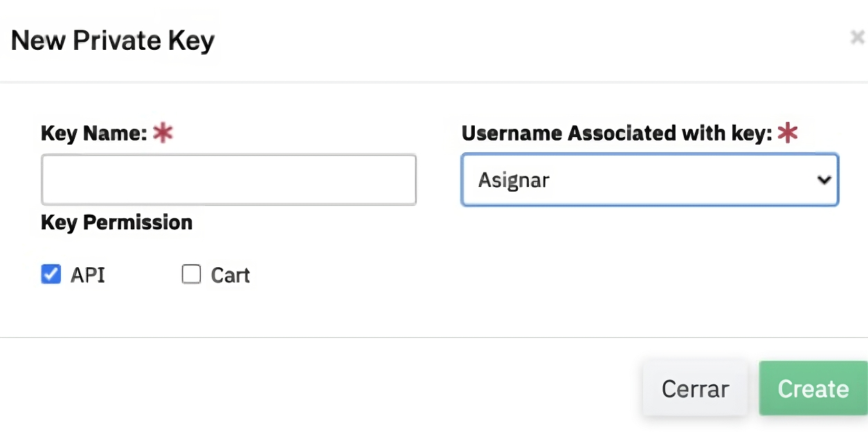Screen dimensions: 868x439
Task: Toggle API permission via its text label
Action: (x=88, y=275)
